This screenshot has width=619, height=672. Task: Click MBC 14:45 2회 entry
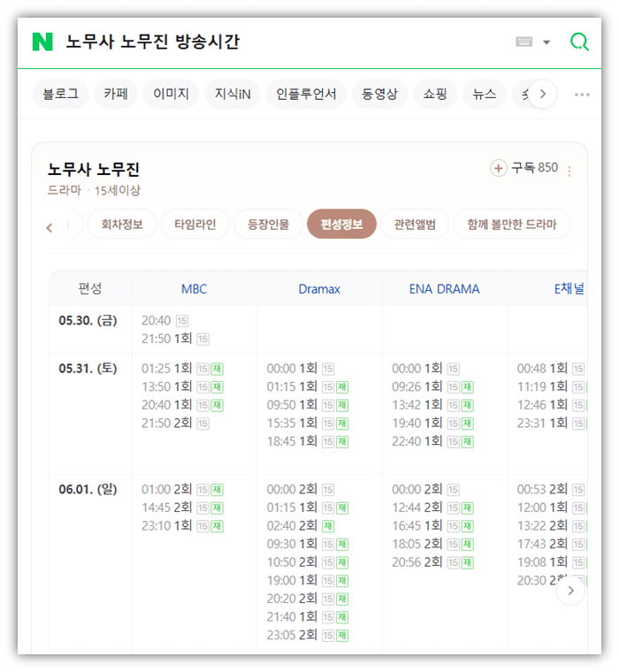tap(182, 508)
